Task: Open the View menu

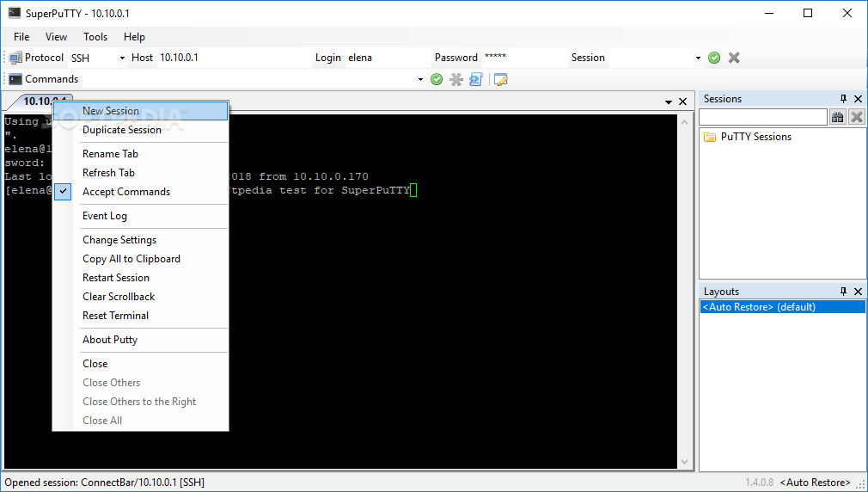Action: pyautogui.click(x=56, y=37)
